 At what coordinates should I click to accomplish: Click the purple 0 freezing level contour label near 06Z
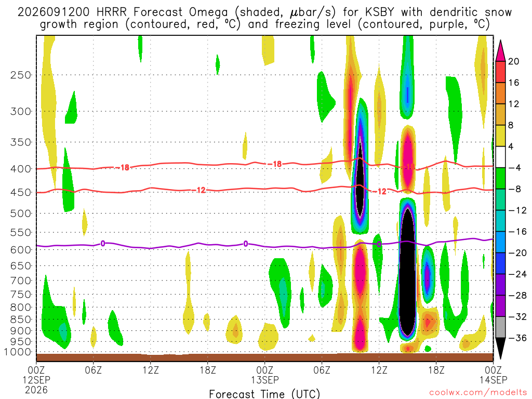(x=103, y=243)
